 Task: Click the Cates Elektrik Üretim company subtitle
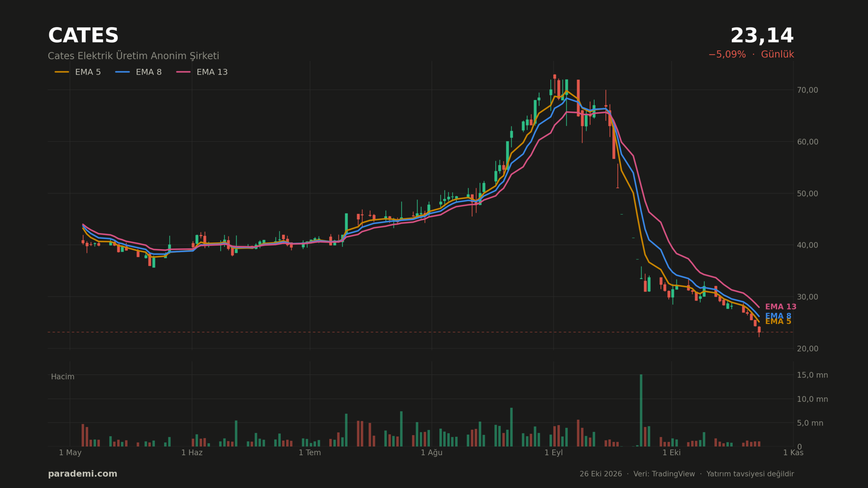pyautogui.click(x=133, y=56)
